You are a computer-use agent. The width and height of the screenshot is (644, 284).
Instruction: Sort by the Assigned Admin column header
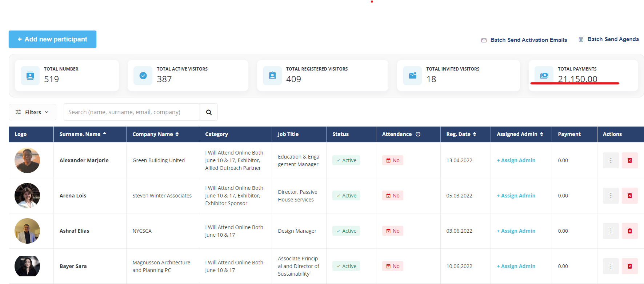click(520, 134)
